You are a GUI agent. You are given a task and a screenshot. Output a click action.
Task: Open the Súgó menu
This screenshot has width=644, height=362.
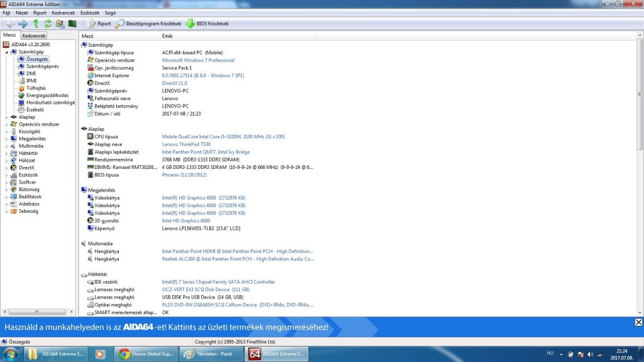(x=110, y=13)
